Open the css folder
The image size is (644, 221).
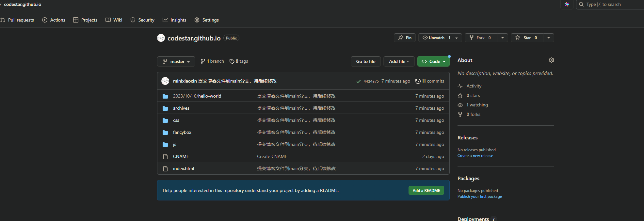click(x=176, y=120)
